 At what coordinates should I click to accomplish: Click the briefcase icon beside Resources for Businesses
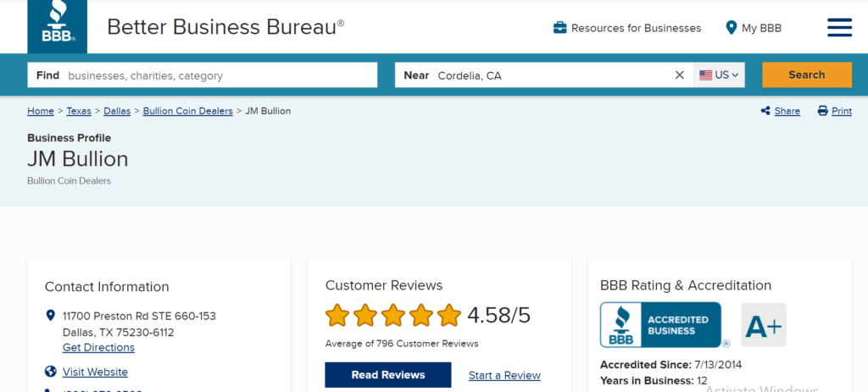pyautogui.click(x=559, y=28)
